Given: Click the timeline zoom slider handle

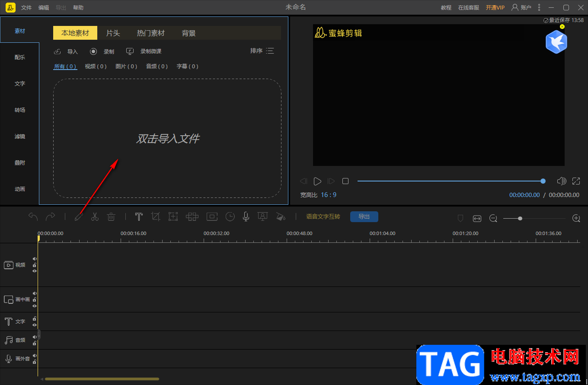Looking at the screenshot, I should coord(520,219).
